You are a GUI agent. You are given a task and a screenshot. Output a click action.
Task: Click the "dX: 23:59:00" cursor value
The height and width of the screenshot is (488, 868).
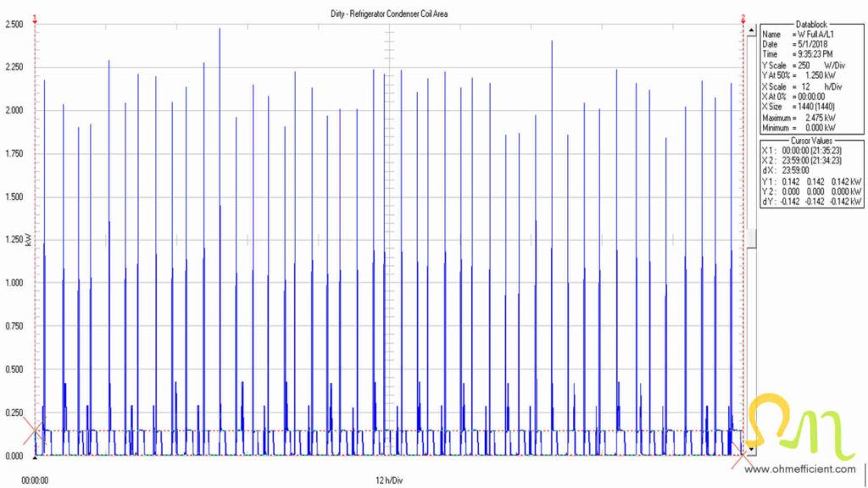pos(786,170)
